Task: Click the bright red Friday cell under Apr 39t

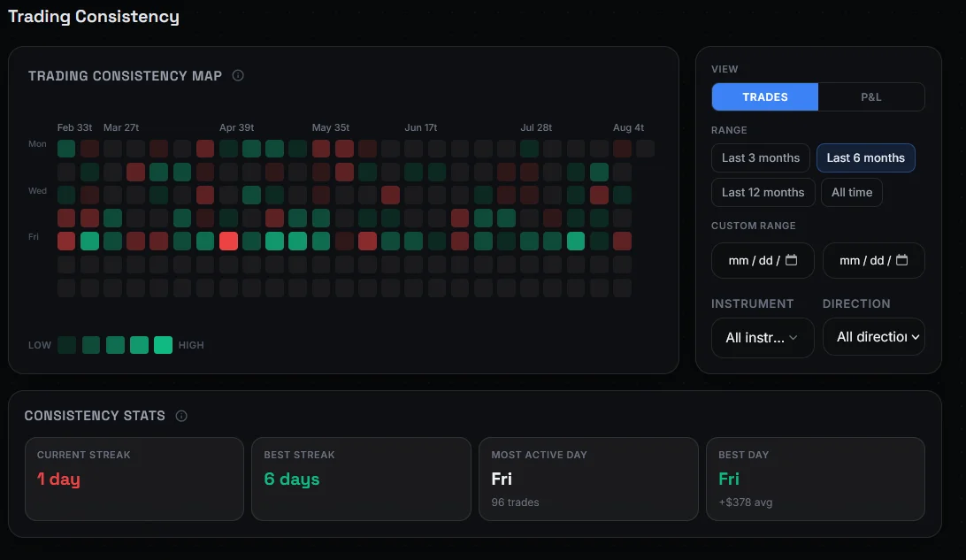Action: pos(228,241)
